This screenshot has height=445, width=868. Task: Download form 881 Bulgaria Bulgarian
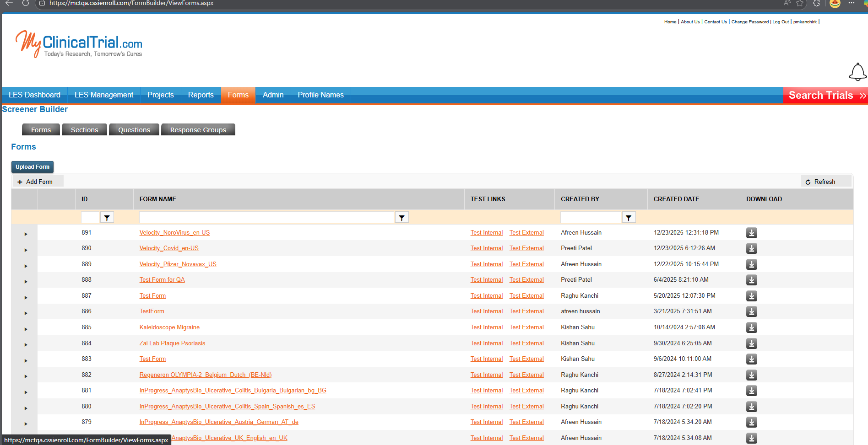point(751,391)
